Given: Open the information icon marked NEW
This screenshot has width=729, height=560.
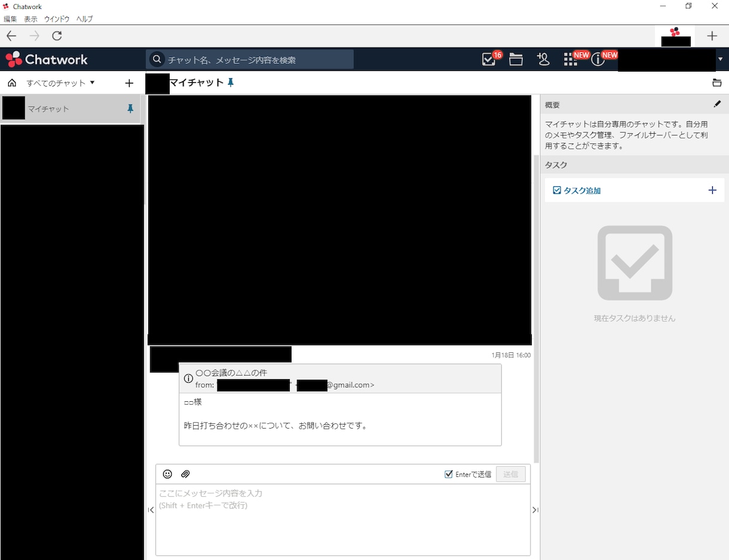Looking at the screenshot, I should [x=598, y=59].
